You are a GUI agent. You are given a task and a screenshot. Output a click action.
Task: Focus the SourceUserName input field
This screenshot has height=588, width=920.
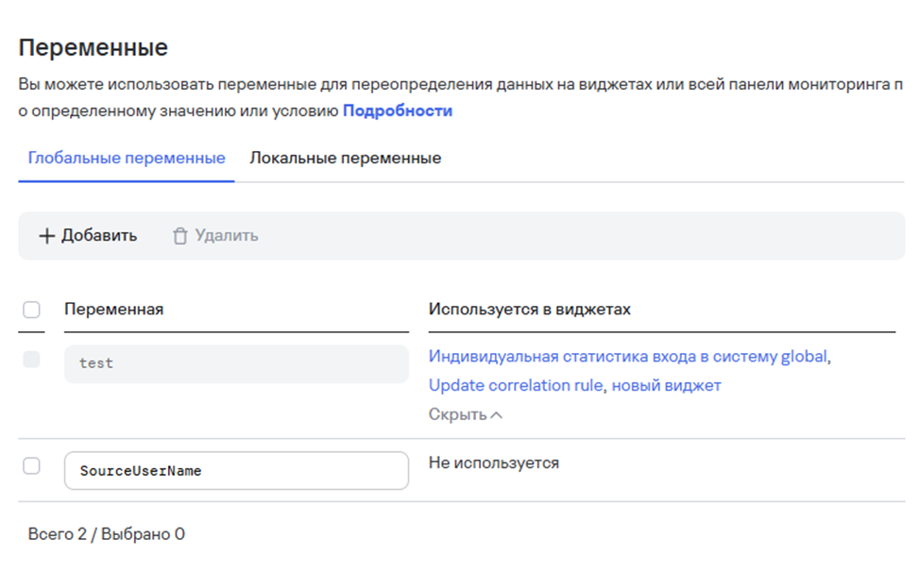pyautogui.click(x=236, y=470)
